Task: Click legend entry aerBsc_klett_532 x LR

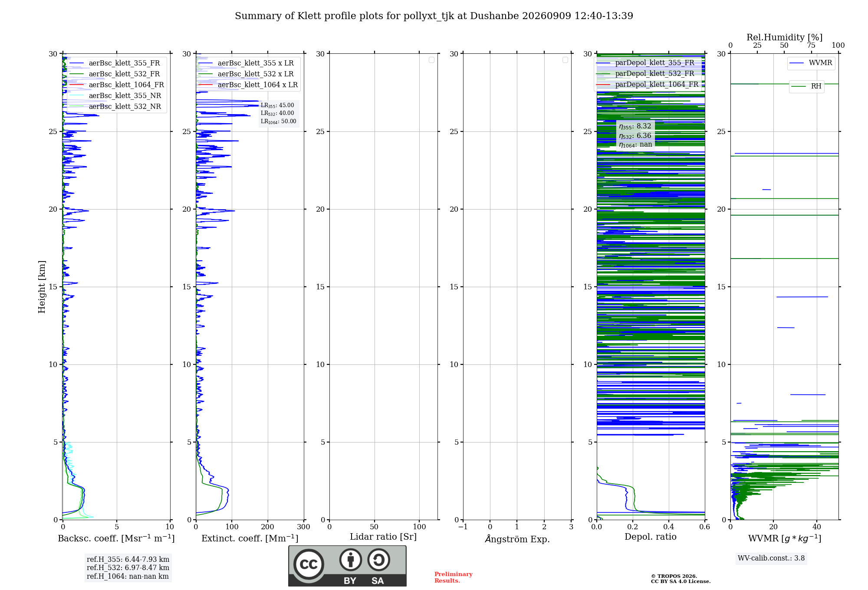Action: 256,74
